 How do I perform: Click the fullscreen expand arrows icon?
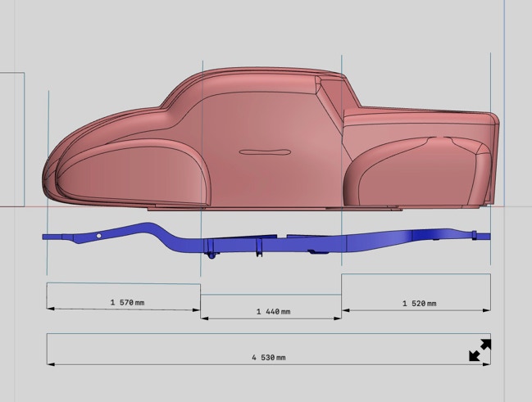tap(480, 350)
